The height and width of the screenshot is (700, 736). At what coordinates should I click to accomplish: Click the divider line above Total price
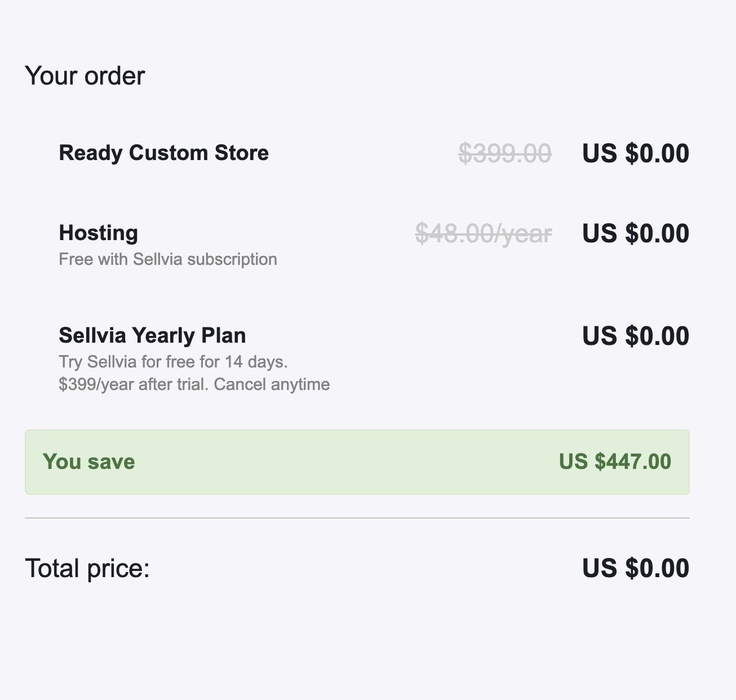coord(357,517)
